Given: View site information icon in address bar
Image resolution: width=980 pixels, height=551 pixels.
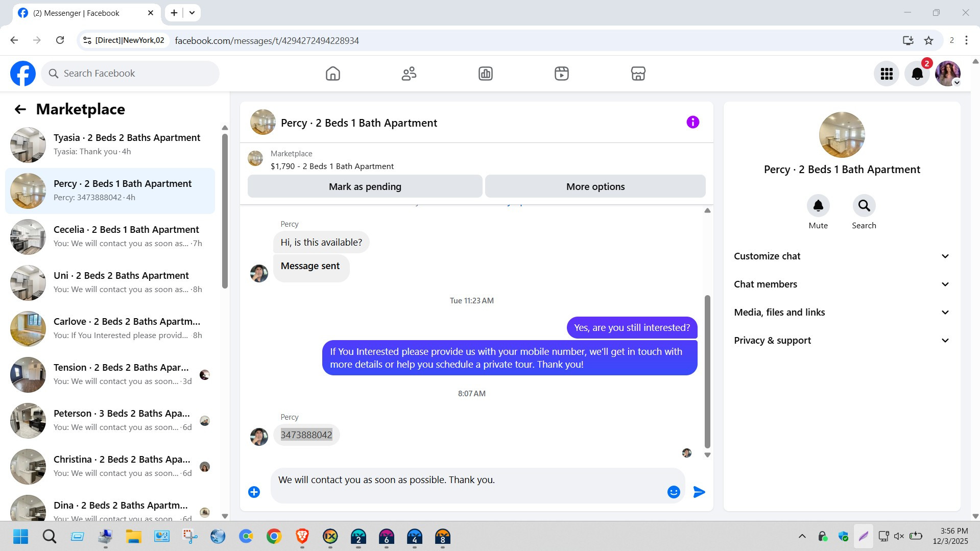Looking at the screenshot, I should point(87,40).
